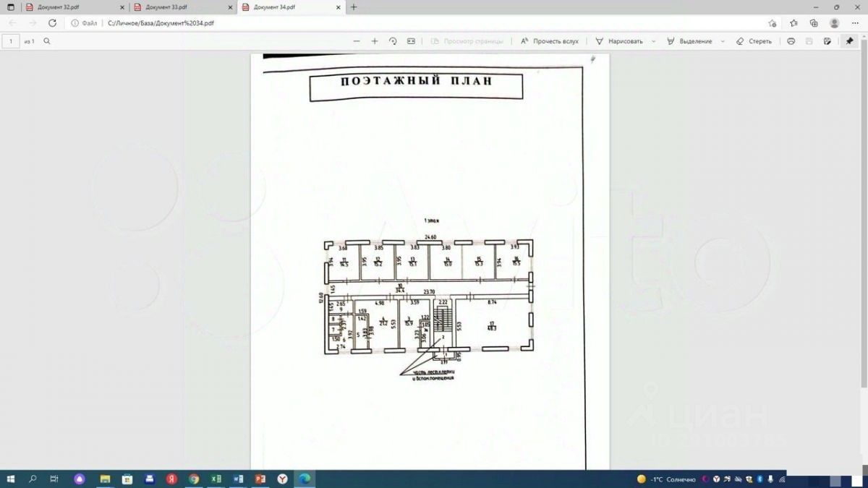Close the Документ 34.pdf tab
Screen dimensions: 868x488
click(x=338, y=7)
